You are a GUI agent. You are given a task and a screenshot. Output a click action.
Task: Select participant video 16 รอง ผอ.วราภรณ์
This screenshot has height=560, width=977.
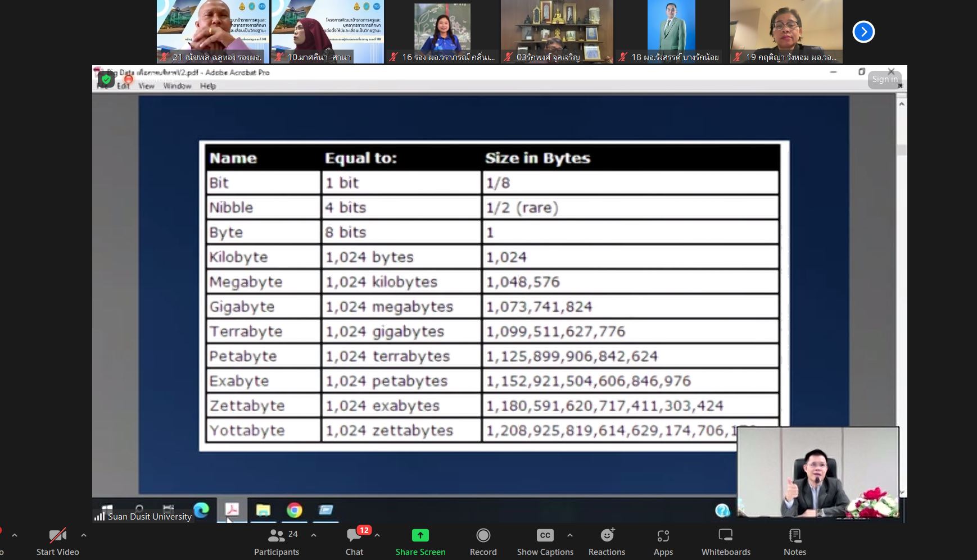[x=442, y=31]
